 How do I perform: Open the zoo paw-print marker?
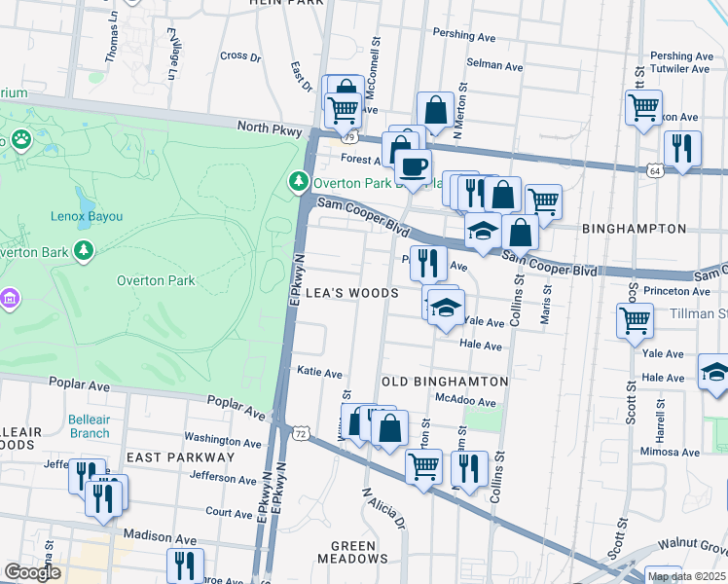(x=21, y=140)
